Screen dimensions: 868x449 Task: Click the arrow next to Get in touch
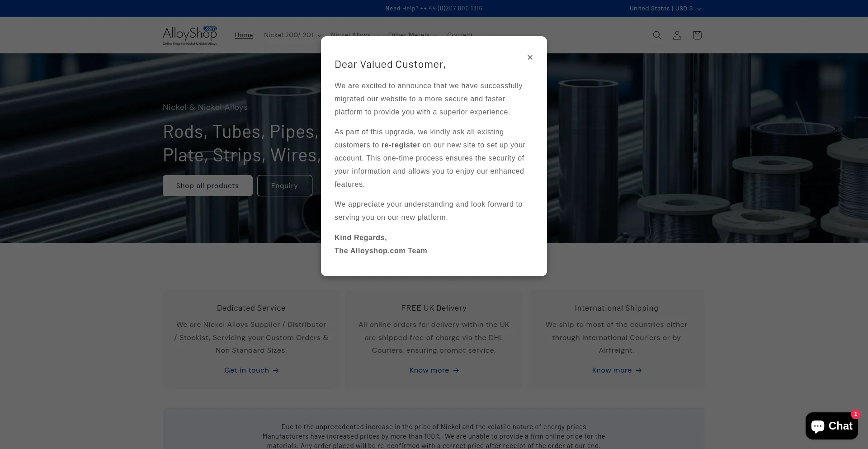(x=276, y=370)
